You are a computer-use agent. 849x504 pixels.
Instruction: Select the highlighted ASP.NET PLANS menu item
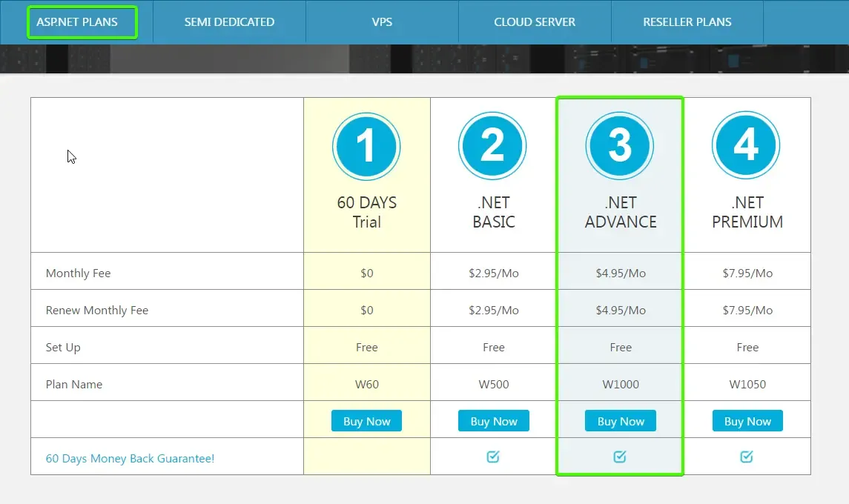(82, 21)
